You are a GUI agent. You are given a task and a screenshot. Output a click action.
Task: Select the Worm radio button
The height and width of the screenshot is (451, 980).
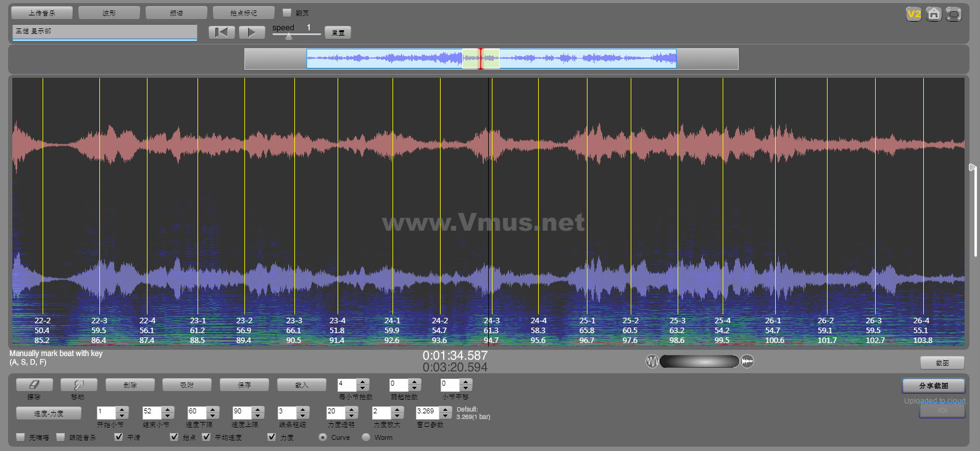pyautogui.click(x=366, y=437)
